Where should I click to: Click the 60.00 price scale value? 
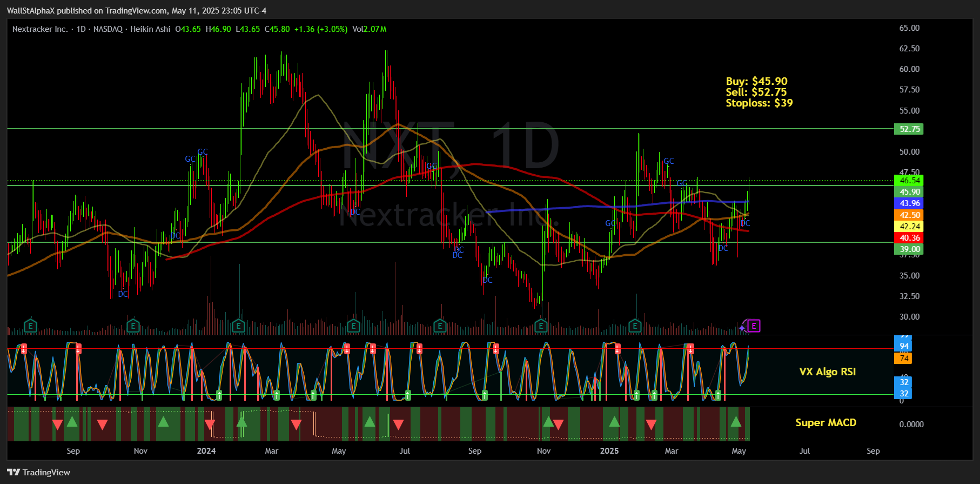pyautogui.click(x=909, y=69)
